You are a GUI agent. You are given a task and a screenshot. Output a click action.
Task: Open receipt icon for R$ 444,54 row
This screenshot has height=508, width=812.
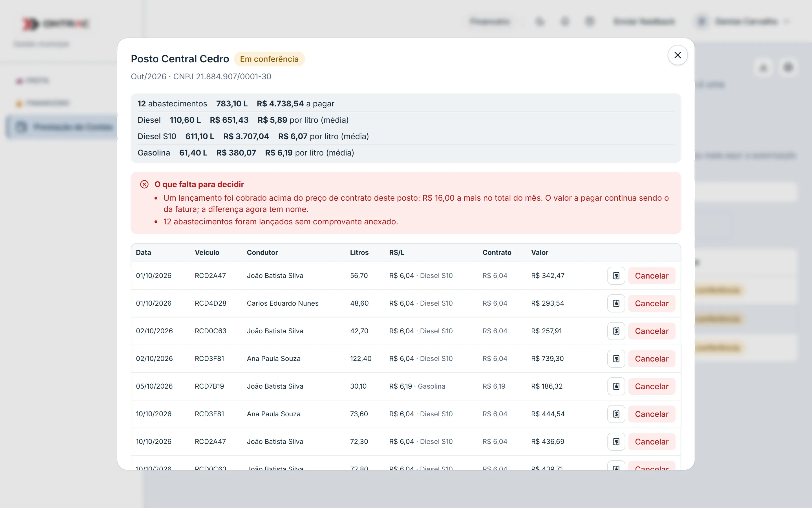point(616,414)
